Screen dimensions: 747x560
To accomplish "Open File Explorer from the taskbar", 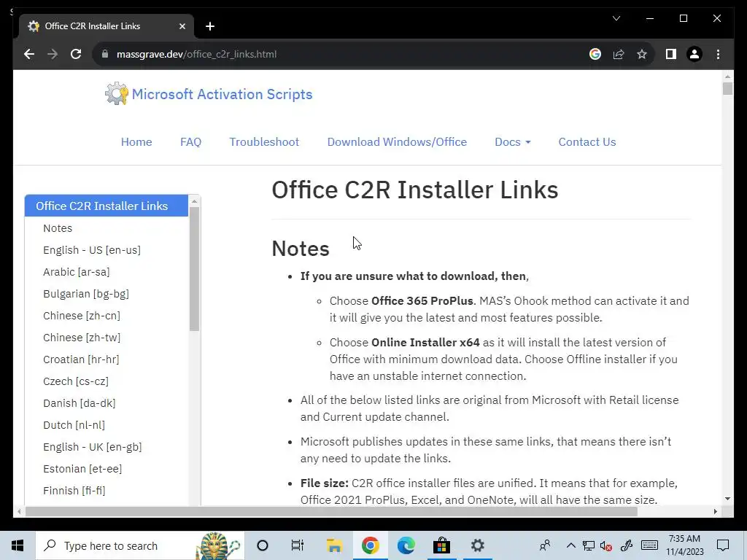I will 334,545.
